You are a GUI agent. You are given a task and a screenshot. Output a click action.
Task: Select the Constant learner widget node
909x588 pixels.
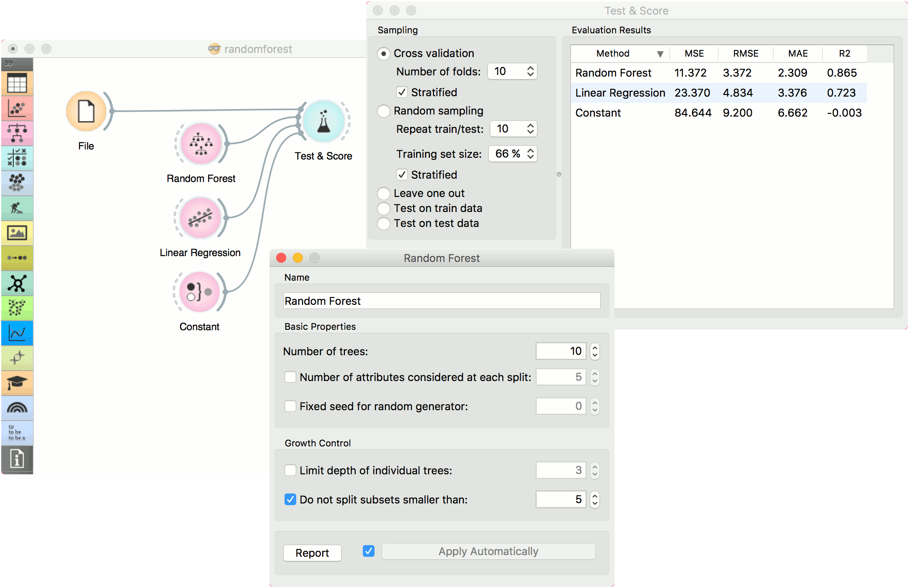[199, 292]
